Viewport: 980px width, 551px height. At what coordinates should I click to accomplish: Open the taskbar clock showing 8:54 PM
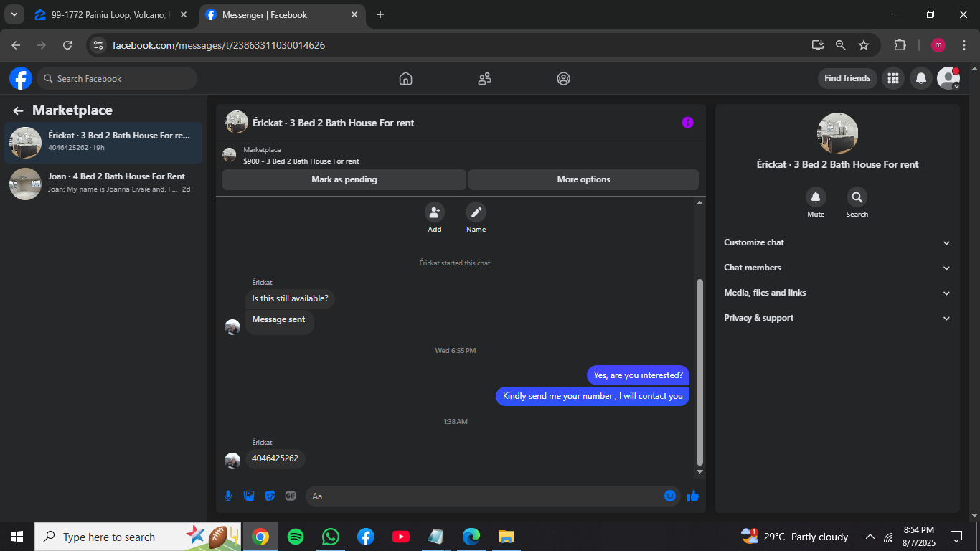(918, 537)
